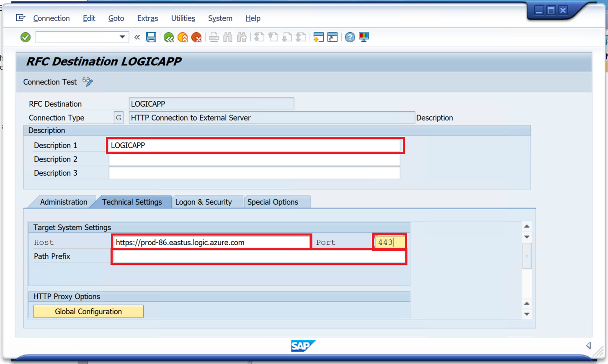Screen dimensions: 608x364
Task: Open the window menu icon beside Connection
Action: 21,18
